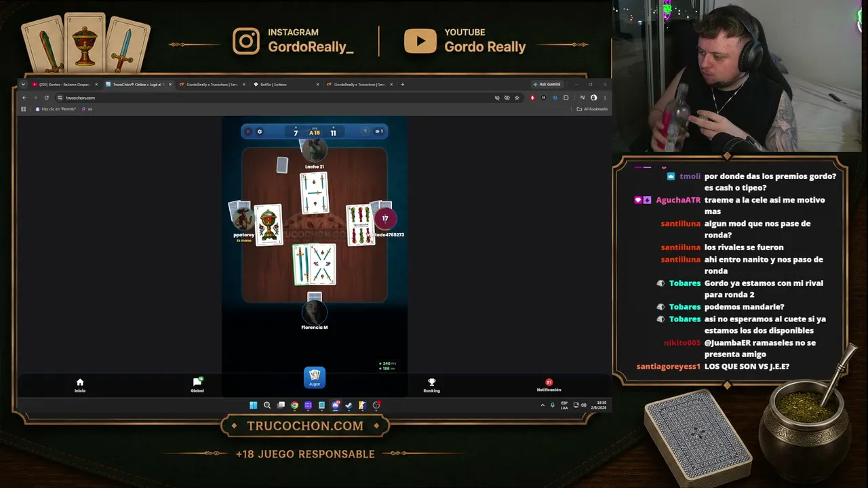Image resolution: width=868 pixels, height=488 pixels.
Task: Open the game settings gear
Action: (260, 131)
